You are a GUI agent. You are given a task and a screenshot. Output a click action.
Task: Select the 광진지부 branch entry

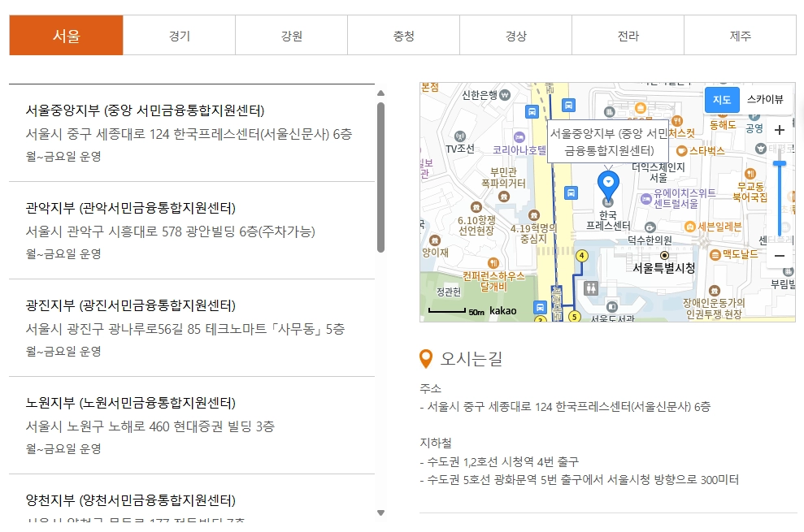pos(192,327)
